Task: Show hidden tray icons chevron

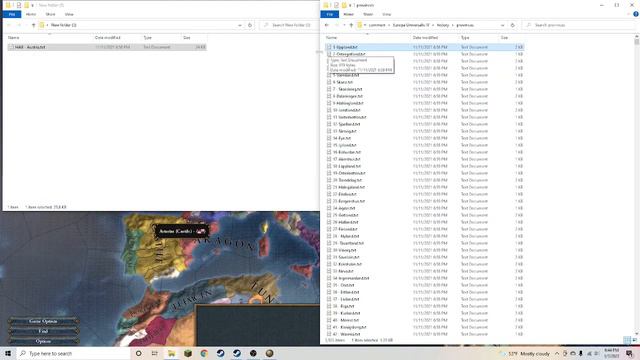Action: pyautogui.click(x=557, y=353)
